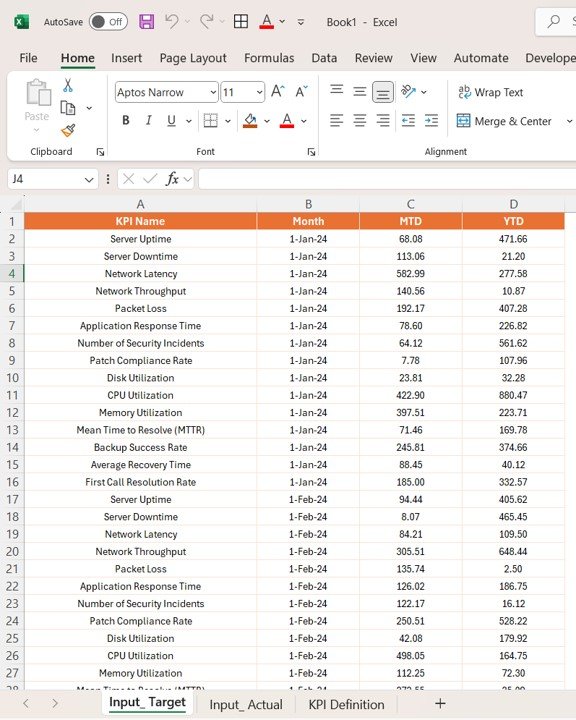Open Clipboard pane dialog launcher
The width and height of the screenshot is (576, 720).
tap(100, 152)
